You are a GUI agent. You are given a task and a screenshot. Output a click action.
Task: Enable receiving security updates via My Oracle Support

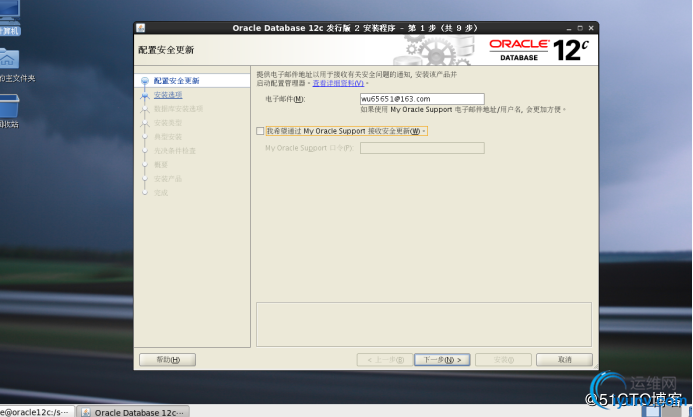click(x=260, y=131)
